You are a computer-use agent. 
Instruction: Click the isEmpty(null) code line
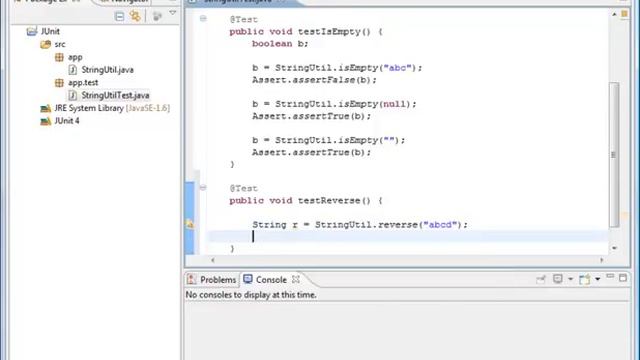coord(334,104)
